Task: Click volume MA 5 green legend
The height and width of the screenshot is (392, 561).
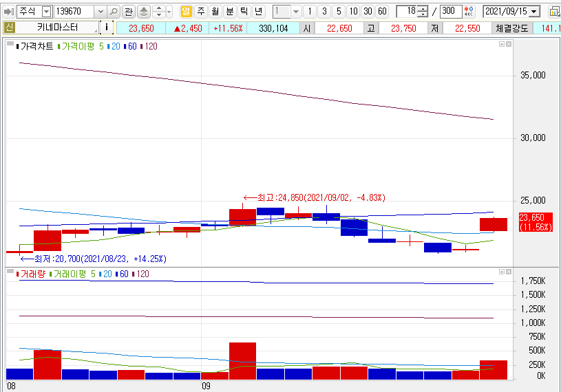Action: click(93, 274)
